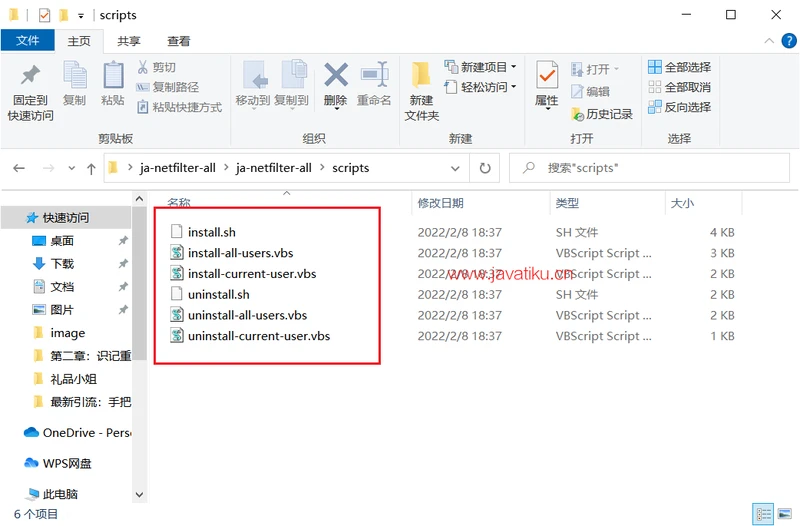800x526 pixels.
Task: Open the 查看 ribbon tab
Action: [178, 41]
